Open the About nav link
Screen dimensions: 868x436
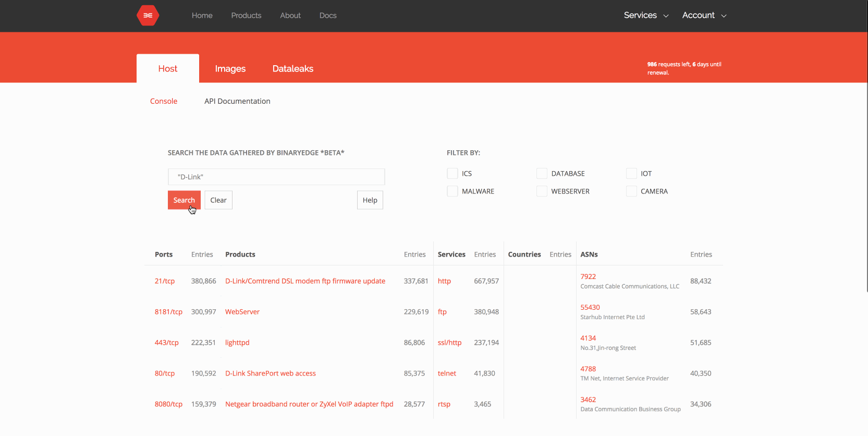pyautogui.click(x=290, y=16)
